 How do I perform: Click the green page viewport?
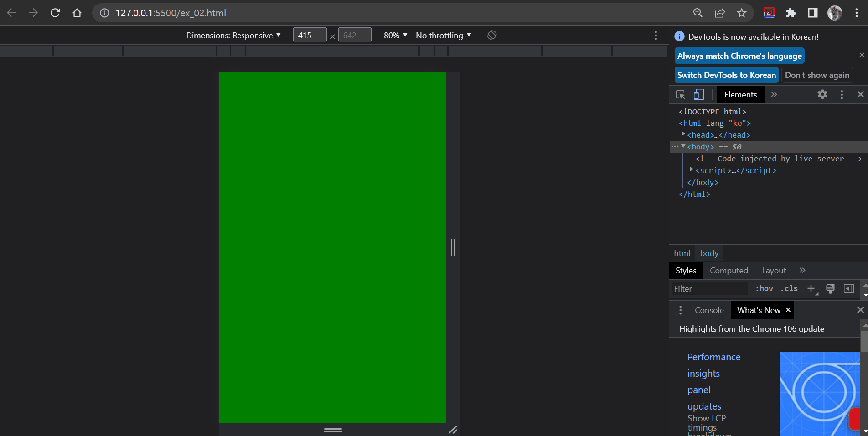333,247
